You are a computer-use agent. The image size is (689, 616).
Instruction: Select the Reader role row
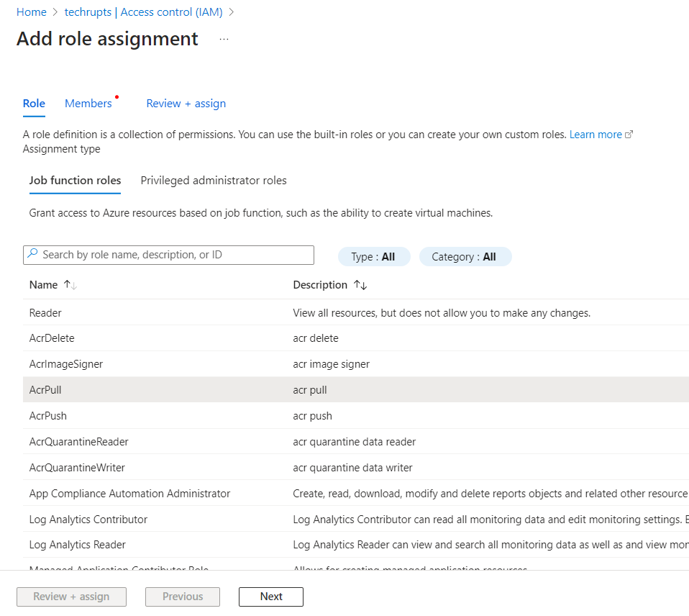click(45, 313)
